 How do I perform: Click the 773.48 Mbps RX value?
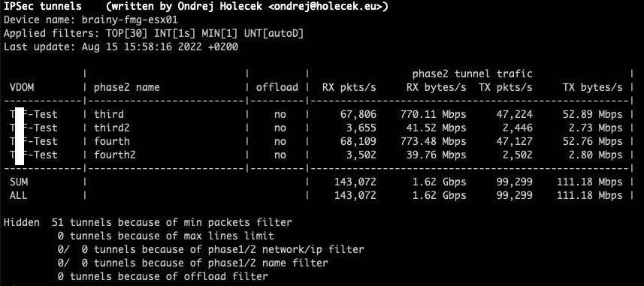pyautogui.click(x=434, y=141)
